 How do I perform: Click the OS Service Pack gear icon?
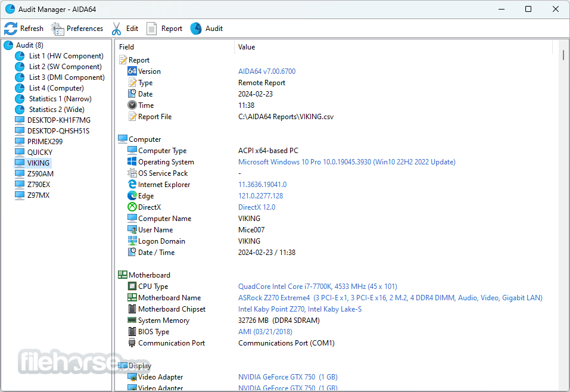click(132, 173)
